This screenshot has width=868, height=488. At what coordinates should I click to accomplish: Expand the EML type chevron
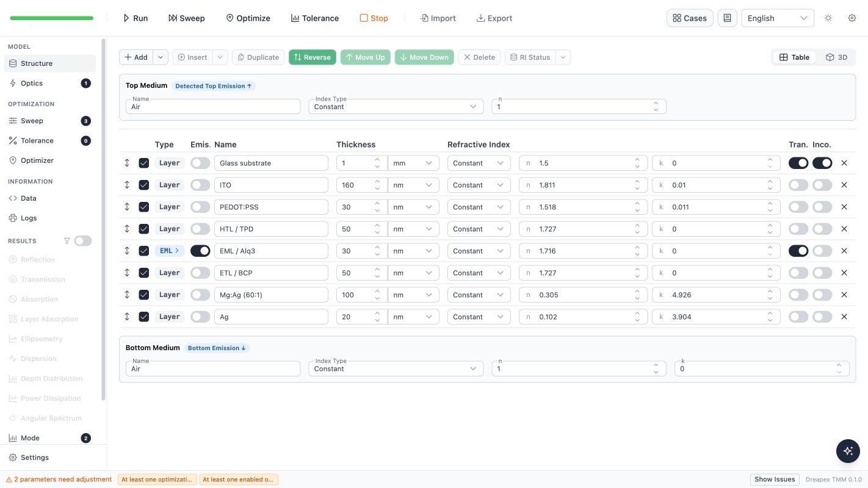(x=178, y=251)
